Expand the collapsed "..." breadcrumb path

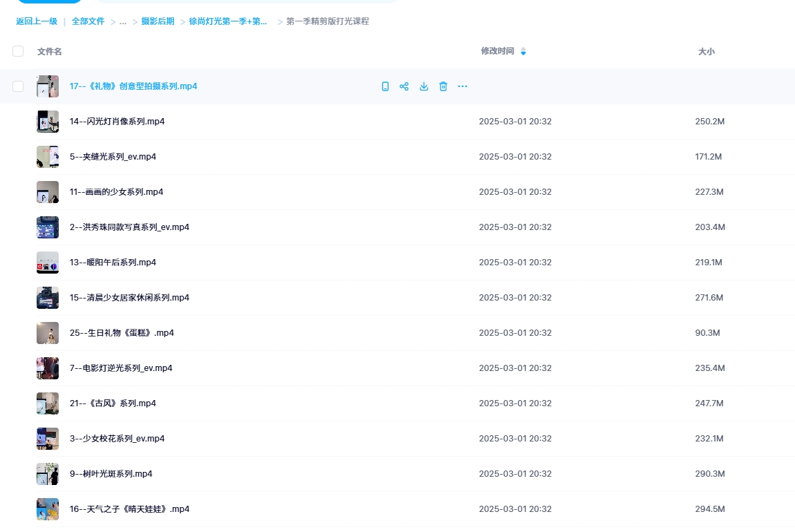coord(123,21)
